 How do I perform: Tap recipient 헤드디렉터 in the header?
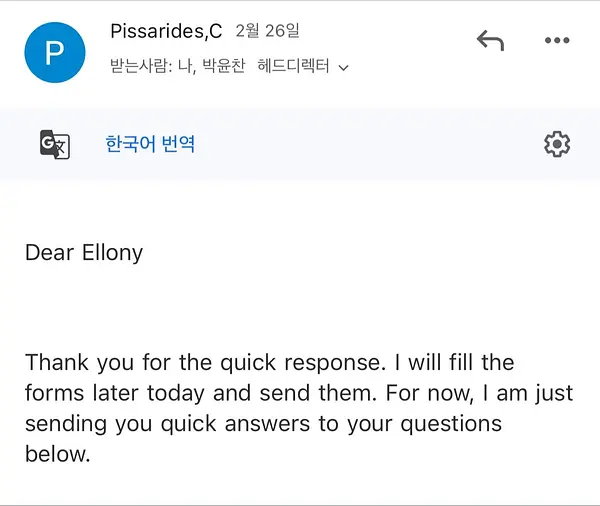(x=293, y=65)
